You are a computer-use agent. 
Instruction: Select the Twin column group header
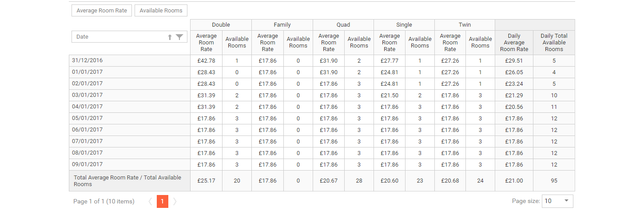point(465,25)
